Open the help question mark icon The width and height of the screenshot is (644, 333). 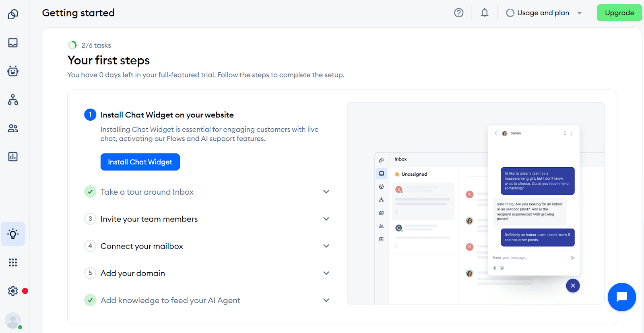coord(459,13)
